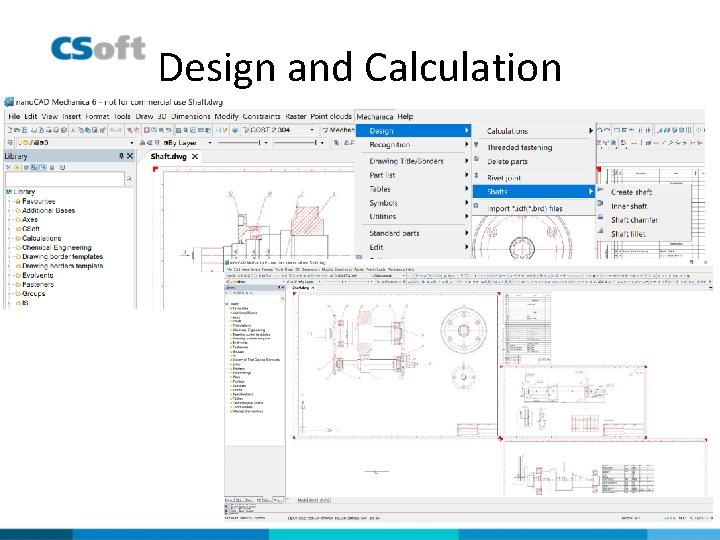Pin the Library panel with the pushpin icon
This screenshot has width=720, height=540.
pyautogui.click(x=121, y=156)
